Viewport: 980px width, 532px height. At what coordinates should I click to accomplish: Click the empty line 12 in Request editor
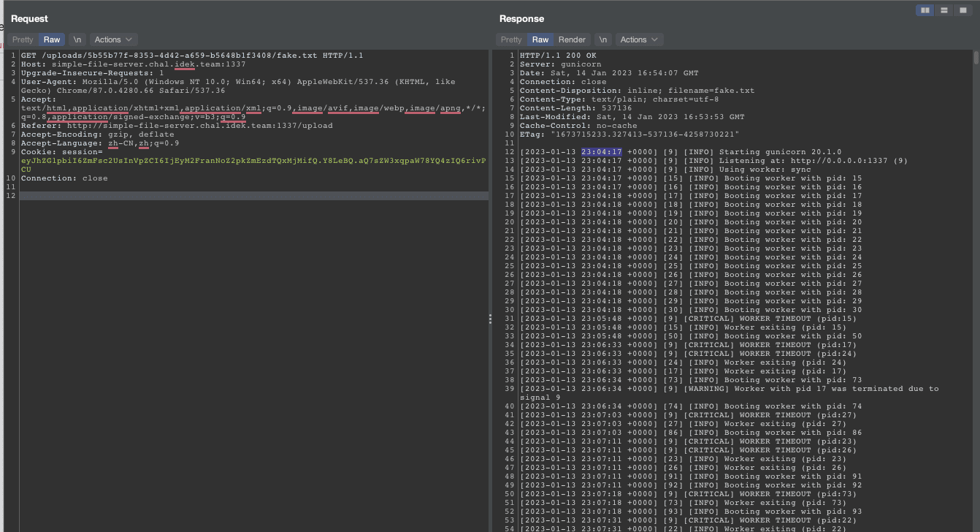pyautogui.click(x=253, y=196)
